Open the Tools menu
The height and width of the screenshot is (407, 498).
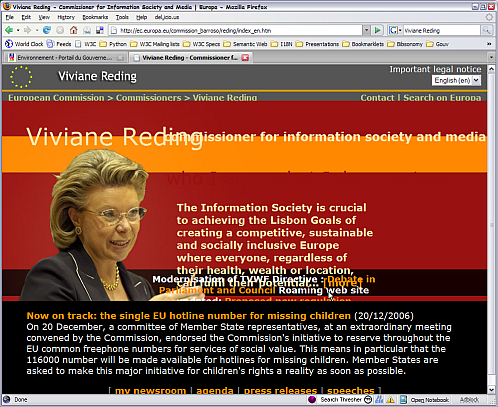122,17
